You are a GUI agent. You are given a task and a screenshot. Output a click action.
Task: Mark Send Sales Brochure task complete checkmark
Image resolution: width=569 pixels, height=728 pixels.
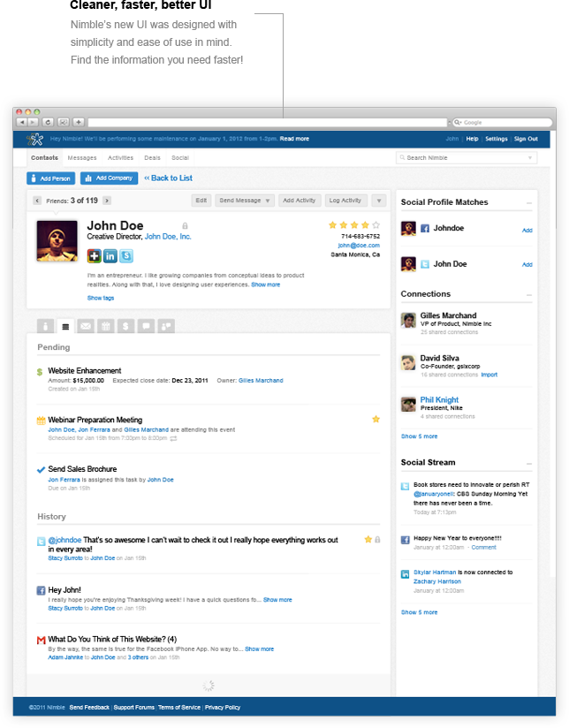tap(41, 470)
